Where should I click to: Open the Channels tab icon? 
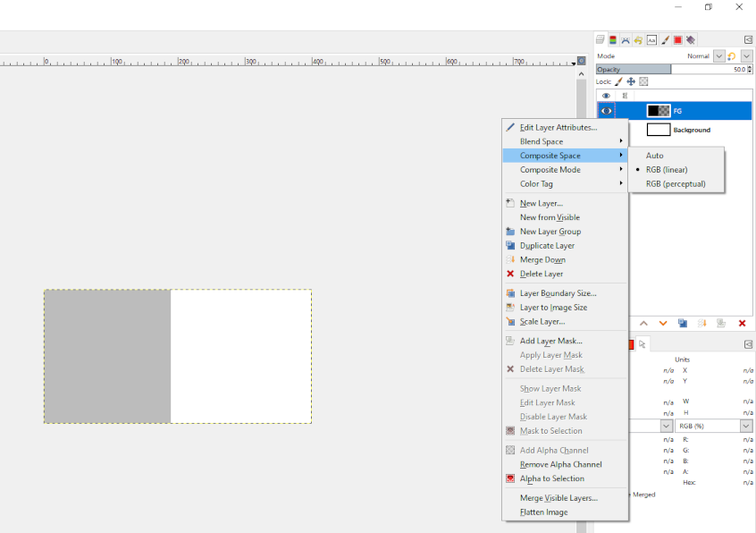613,40
